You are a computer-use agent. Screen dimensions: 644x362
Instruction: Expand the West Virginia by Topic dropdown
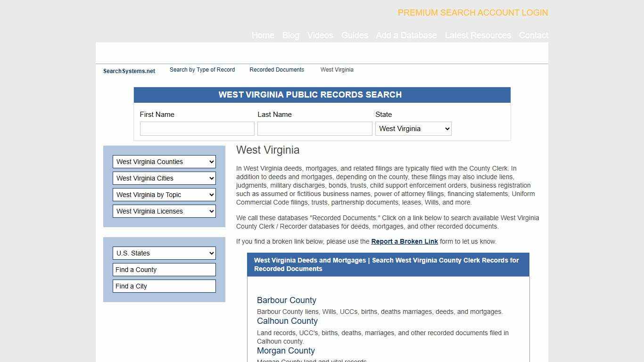(x=164, y=195)
